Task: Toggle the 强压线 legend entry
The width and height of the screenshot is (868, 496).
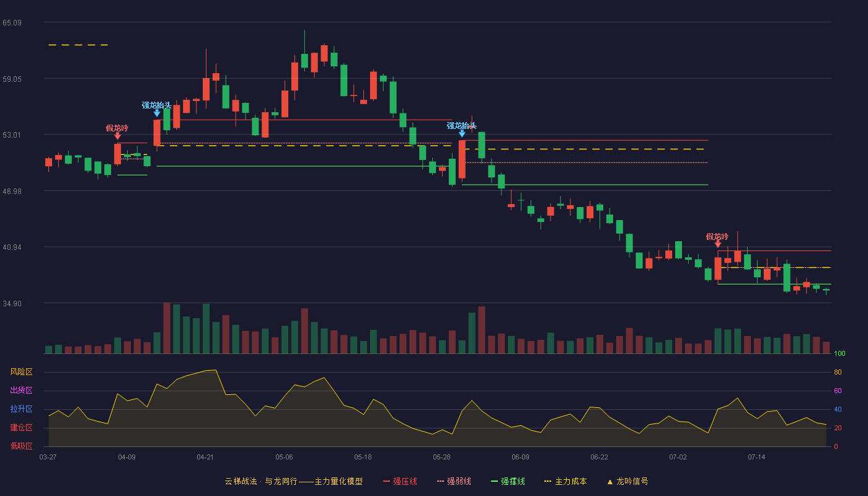Action: click(x=400, y=481)
